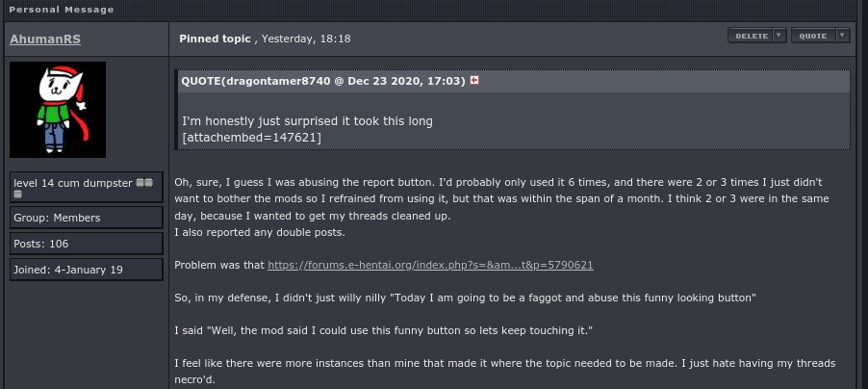Click the Yesterday, 18:18 timestamp

click(x=306, y=39)
